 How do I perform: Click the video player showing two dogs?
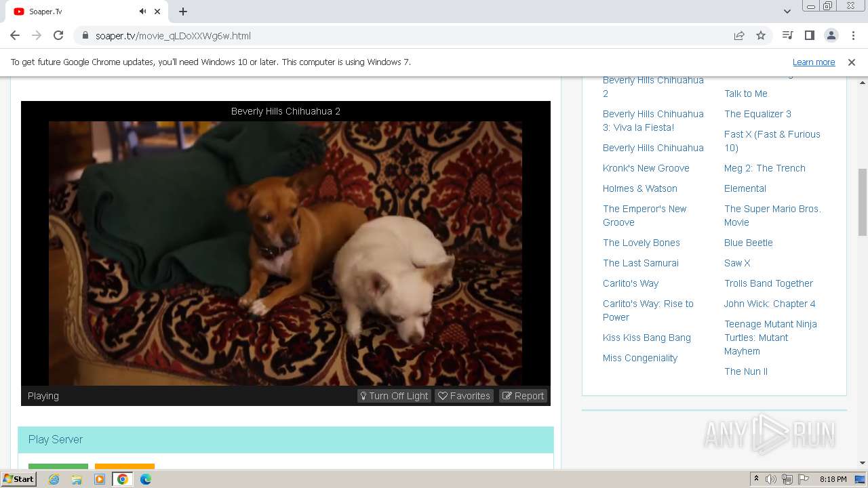tap(285, 253)
